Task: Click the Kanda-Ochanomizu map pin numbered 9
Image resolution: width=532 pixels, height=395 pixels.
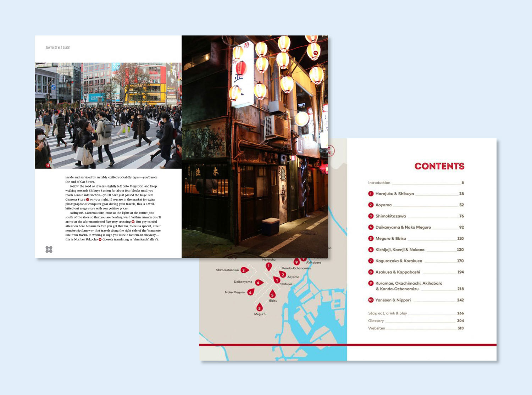Action: coord(297,262)
